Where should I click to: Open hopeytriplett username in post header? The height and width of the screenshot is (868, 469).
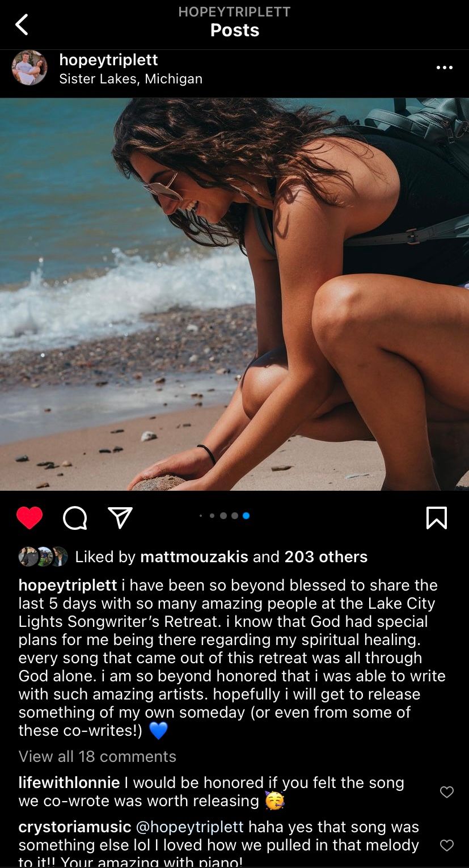[108, 60]
